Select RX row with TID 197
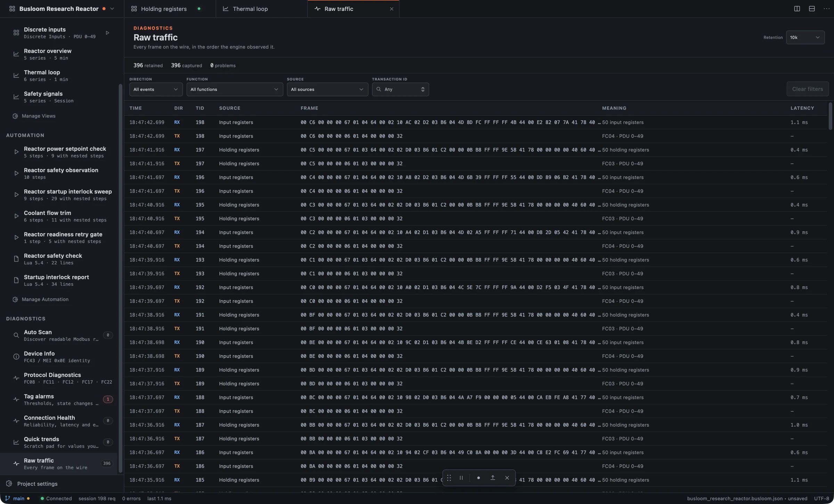 475,150
